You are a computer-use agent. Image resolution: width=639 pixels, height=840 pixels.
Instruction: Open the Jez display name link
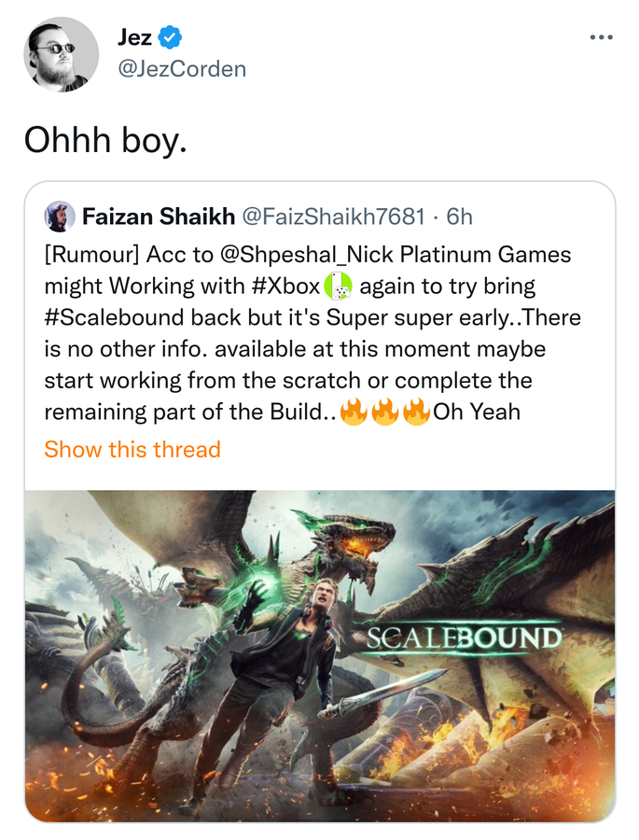[x=135, y=38]
